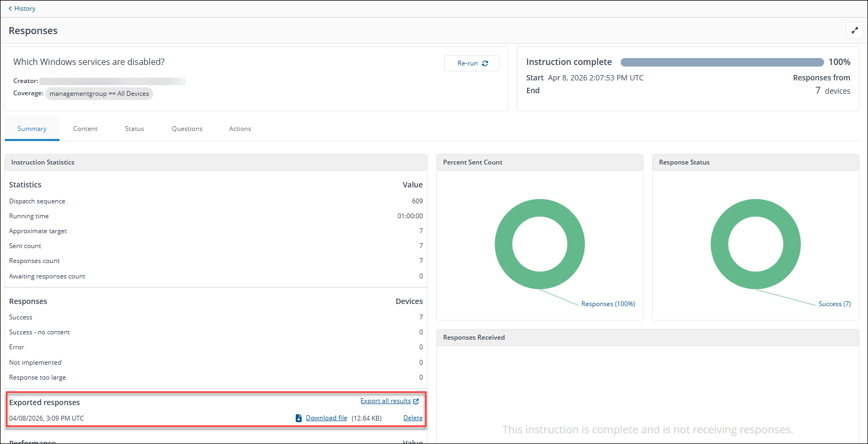The image size is (868, 444).
Task: Click the Responses (100%) chart label
Action: click(x=608, y=304)
